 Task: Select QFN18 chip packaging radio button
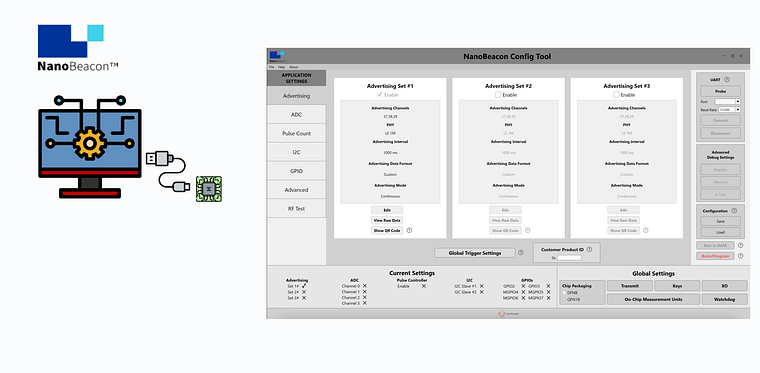pyautogui.click(x=564, y=299)
